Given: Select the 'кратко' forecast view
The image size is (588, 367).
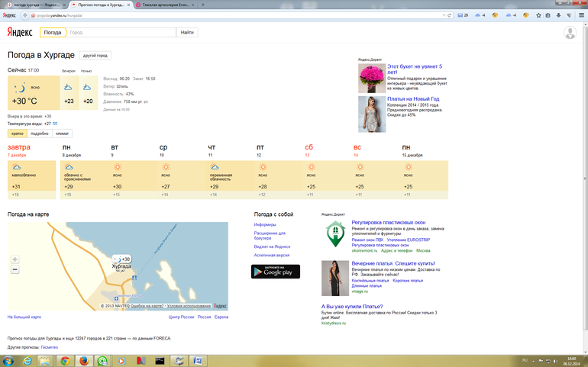Looking at the screenshot, I should pyautogui.click(x=18, y=134).
